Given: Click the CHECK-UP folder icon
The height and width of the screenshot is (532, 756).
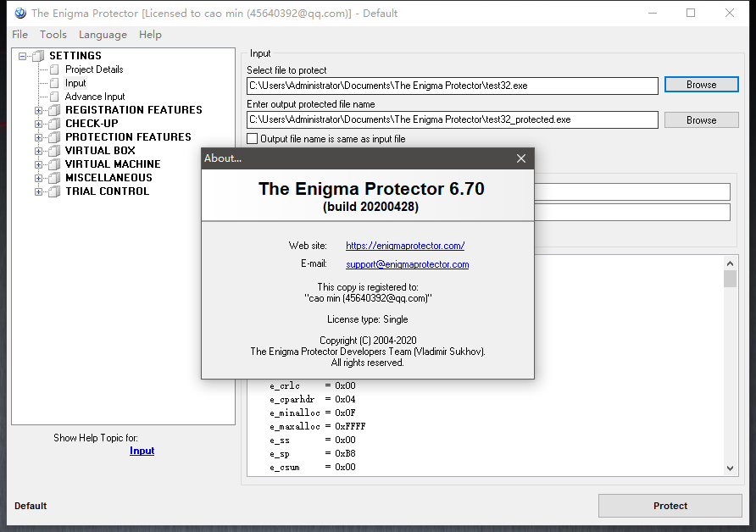Looking at the screenshot, I should tap(54, 124).
